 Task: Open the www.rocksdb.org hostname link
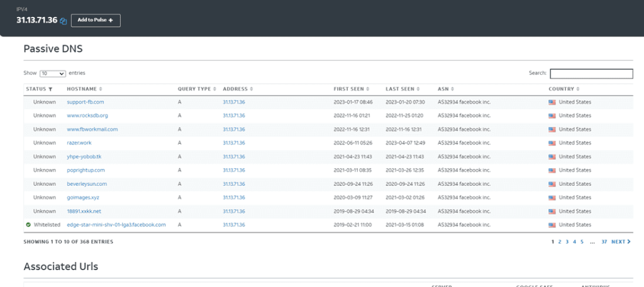pos(87,116)
